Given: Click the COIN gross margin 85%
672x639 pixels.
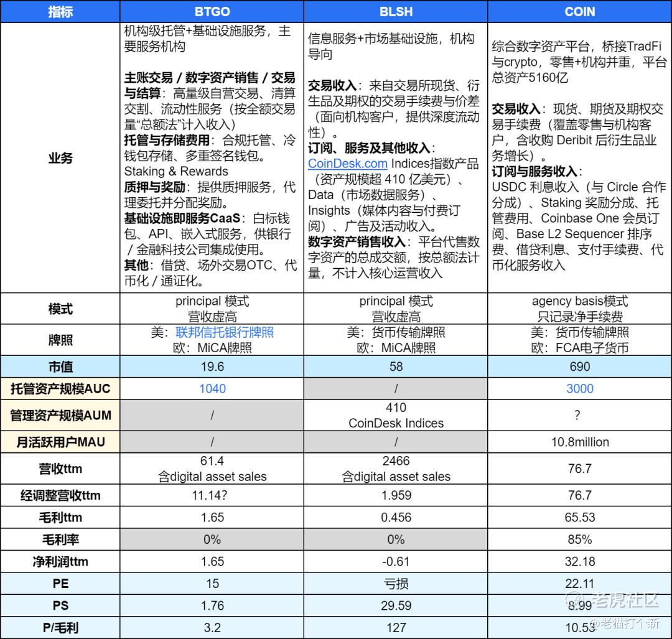Looking at the screenshot, I should (580, 539).
